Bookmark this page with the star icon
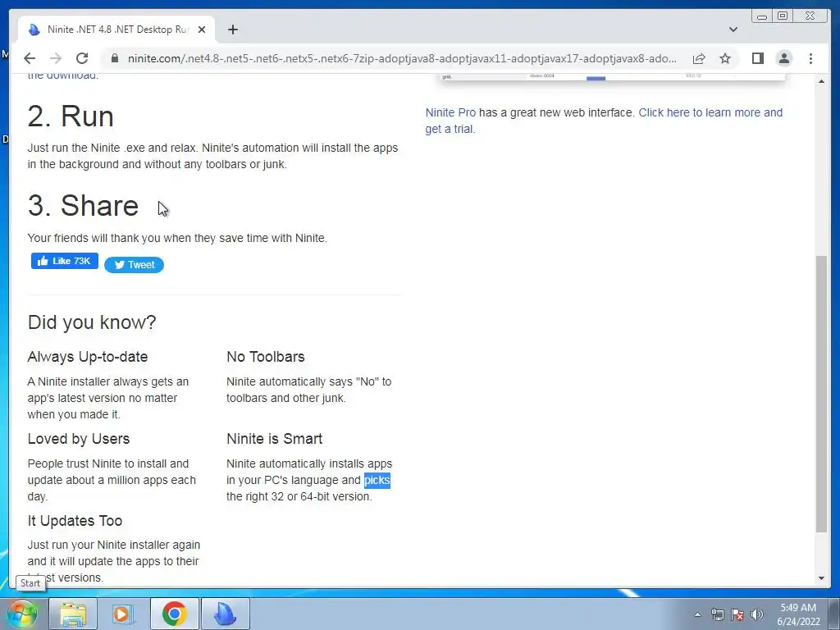 click(725, 58)
